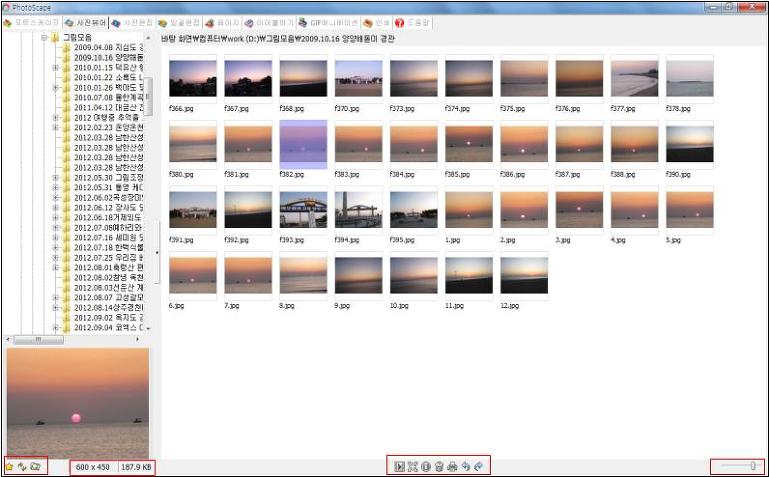This screenshot has width=769, height=477.
Task: Expand the 2010.01.15 folder in tree
Action: 56,68
